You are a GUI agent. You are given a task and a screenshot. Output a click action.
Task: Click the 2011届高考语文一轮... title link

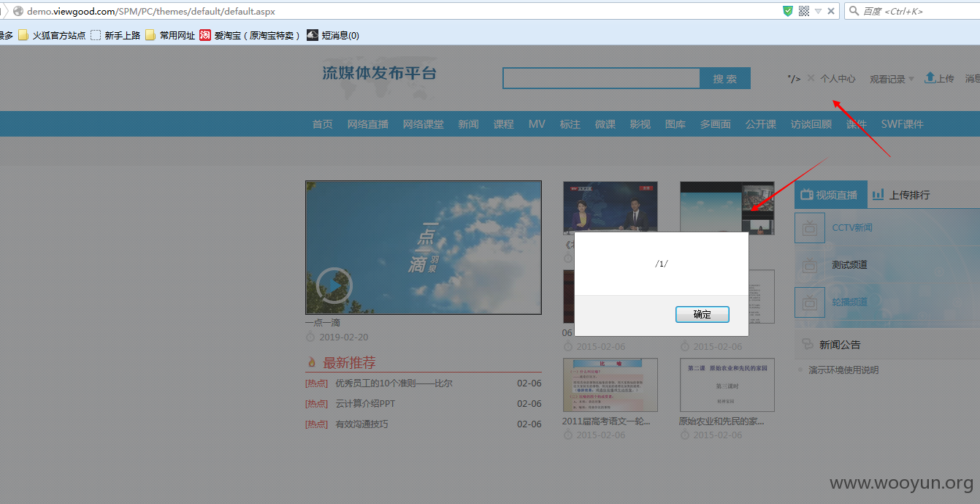point(606,421)
